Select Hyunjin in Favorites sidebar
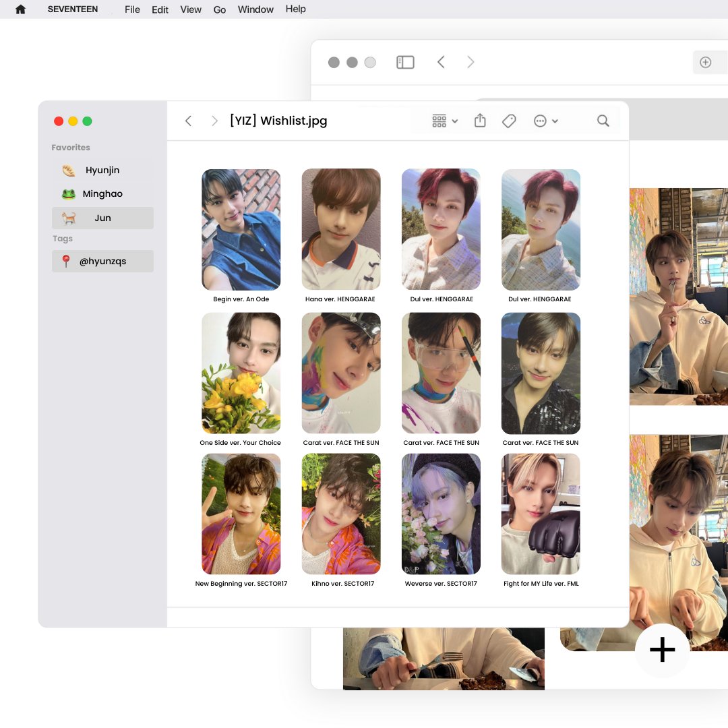Viewport: 728px width, 728px height. [102, 171]
